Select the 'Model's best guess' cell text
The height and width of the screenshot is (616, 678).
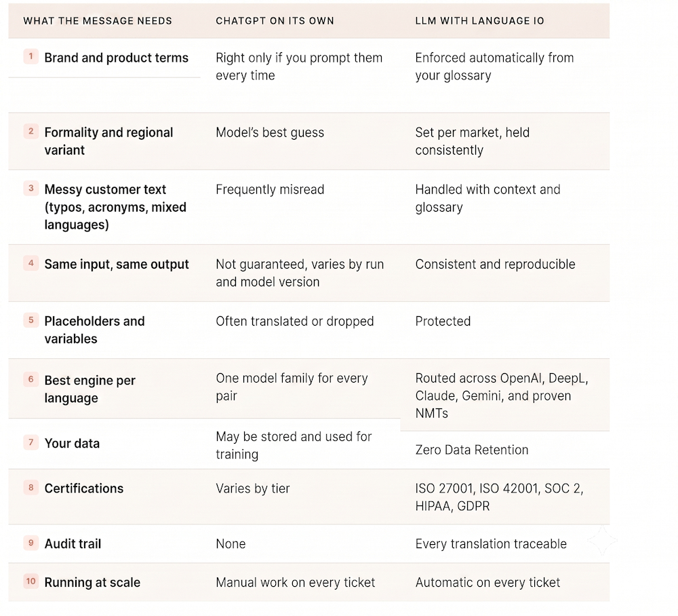(270, 132)
